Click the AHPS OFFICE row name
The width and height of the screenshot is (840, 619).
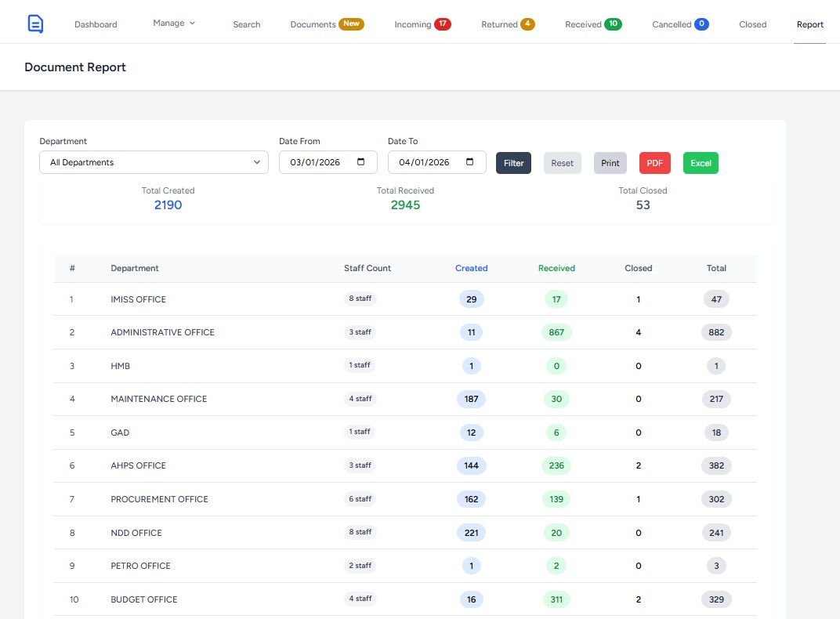click(x=138, y=466)
